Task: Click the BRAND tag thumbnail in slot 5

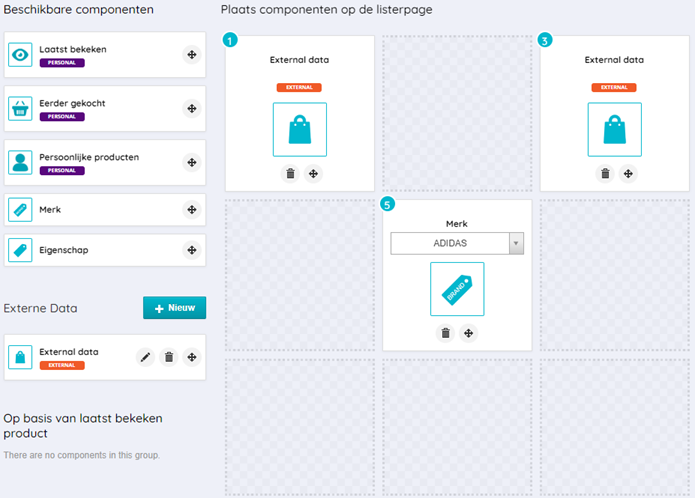Action: 457,289
